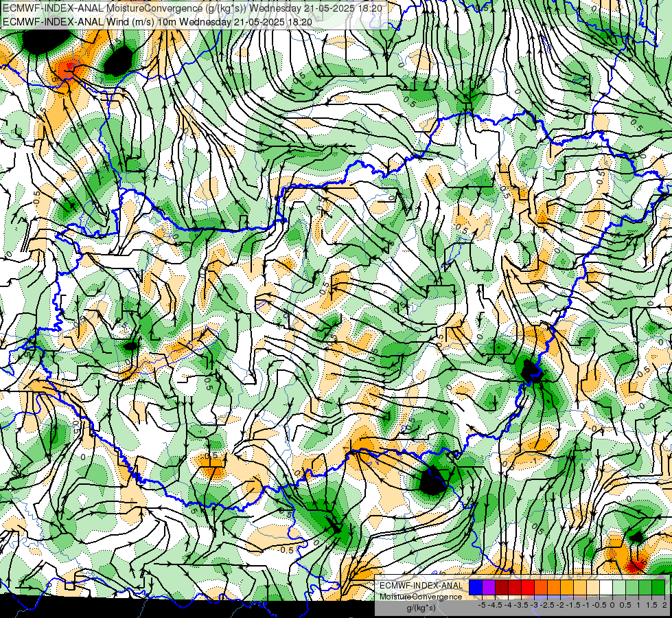Select the legend swatch between -2 and -1.5
Screen dimensions: 672x618
pos(566,588)
